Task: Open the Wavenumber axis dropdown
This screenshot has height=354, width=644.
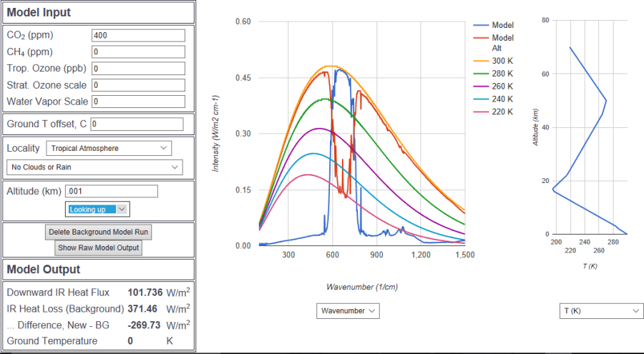Action: [347, 311]
